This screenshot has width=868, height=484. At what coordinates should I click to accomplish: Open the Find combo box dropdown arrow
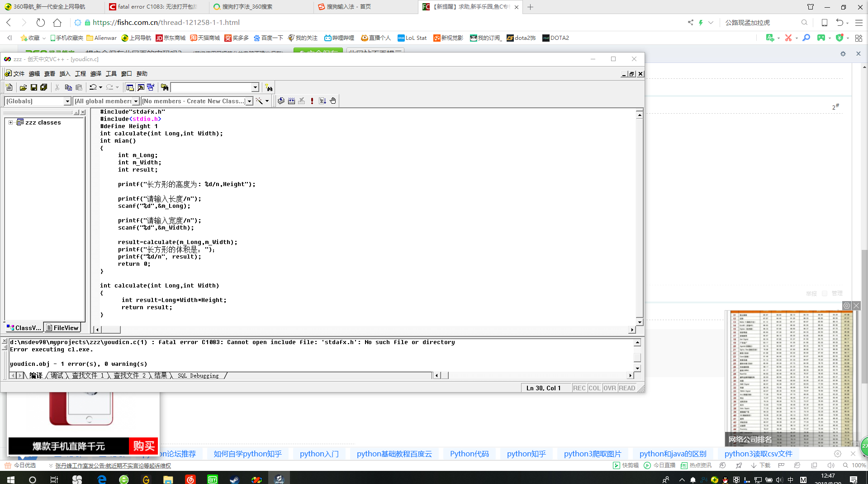[x=255, y=87]
